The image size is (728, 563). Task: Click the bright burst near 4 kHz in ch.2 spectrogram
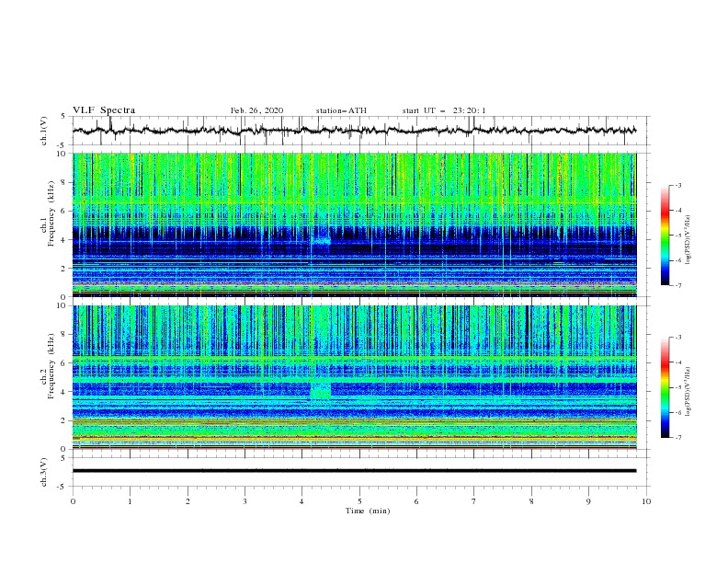click(x=321, y=389)
